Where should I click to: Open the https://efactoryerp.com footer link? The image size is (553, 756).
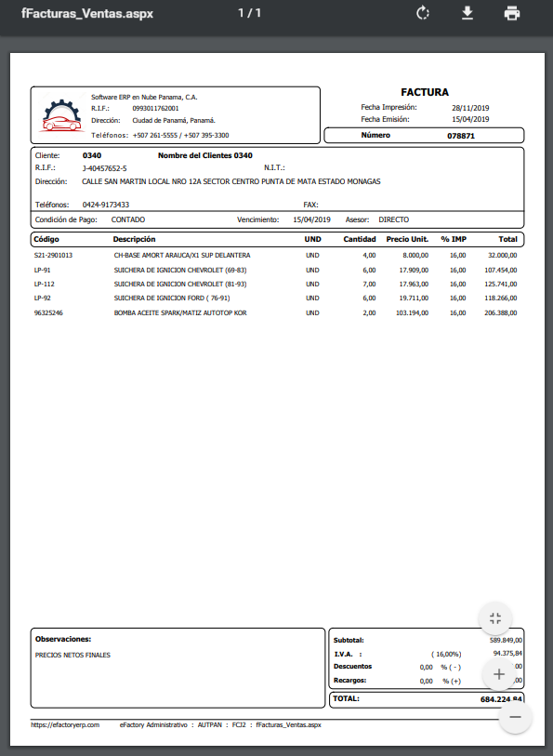65,724
